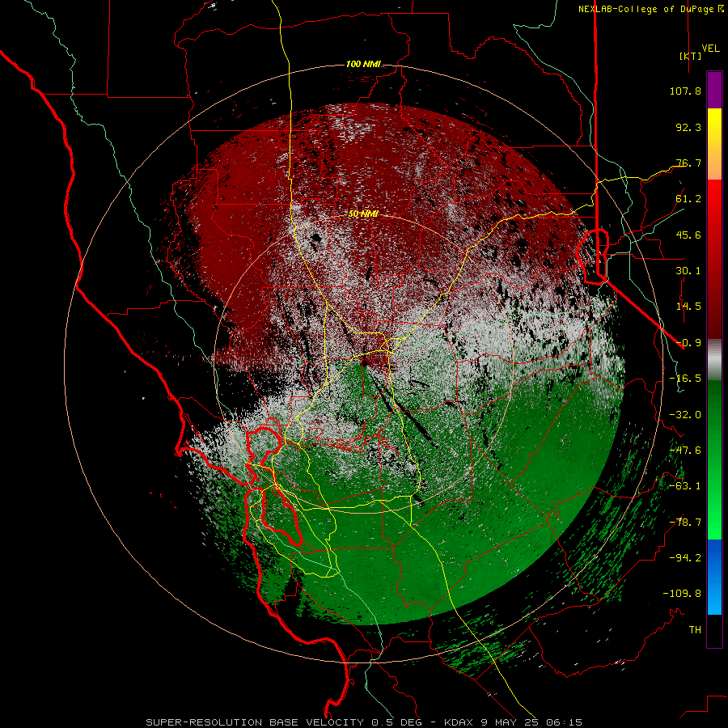The height and width of the screenshot is (728, 728).
Task: Click the 76.7 legend value
Action: (x=688, y=163)
